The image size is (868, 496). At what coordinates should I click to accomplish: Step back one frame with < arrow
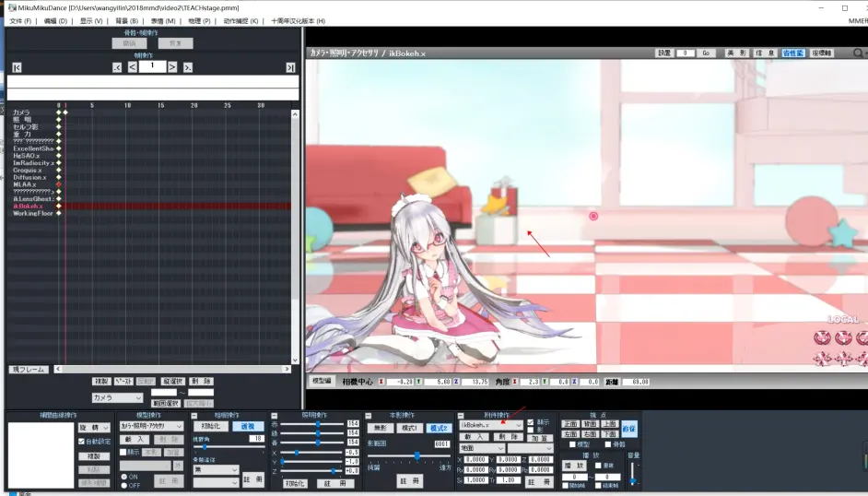click(133, 67)
